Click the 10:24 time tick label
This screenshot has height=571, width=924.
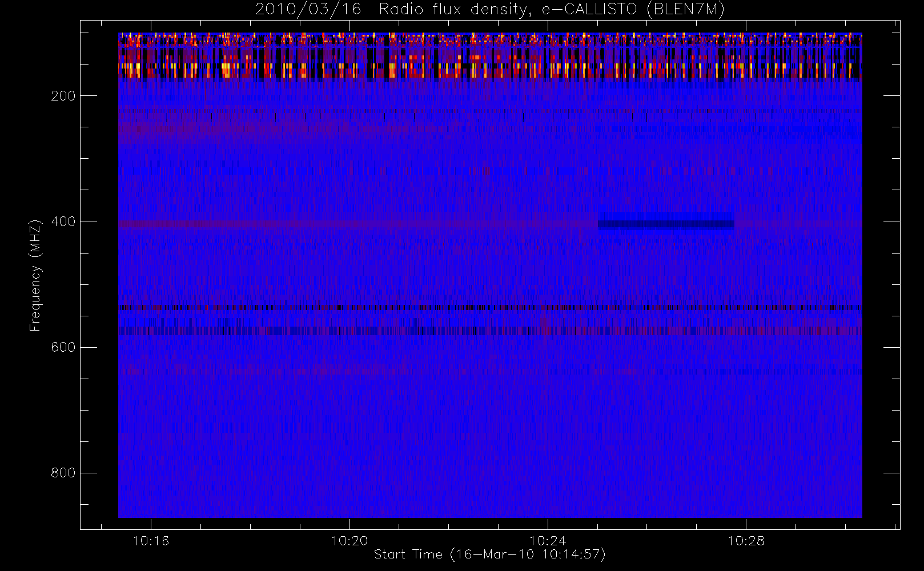[548, 541]
